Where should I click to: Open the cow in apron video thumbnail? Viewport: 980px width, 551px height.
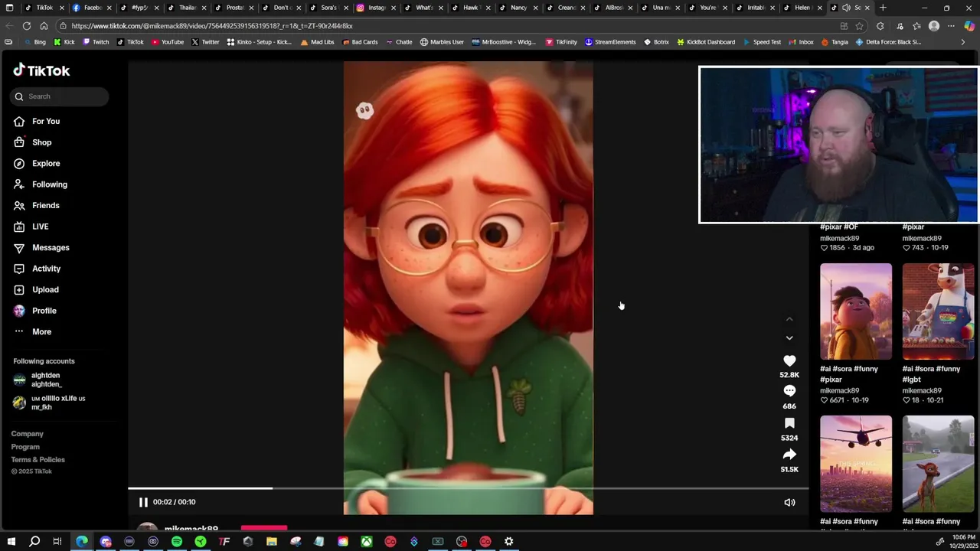point(938,311)
